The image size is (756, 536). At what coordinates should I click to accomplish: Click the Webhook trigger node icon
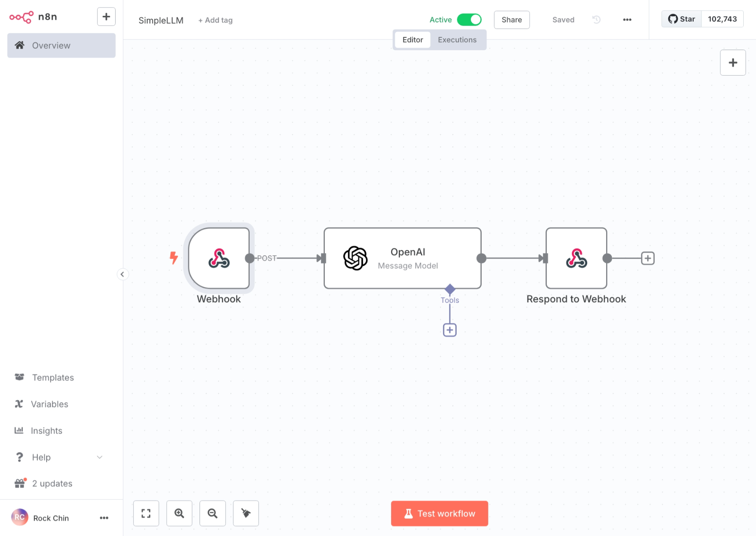tap(219, 258)
